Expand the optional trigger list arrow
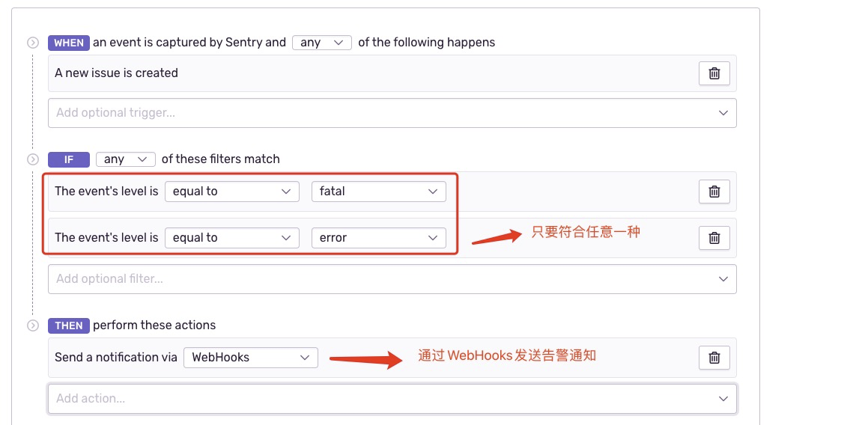This screenshot has width=868, height=425. tap(723, 113)
